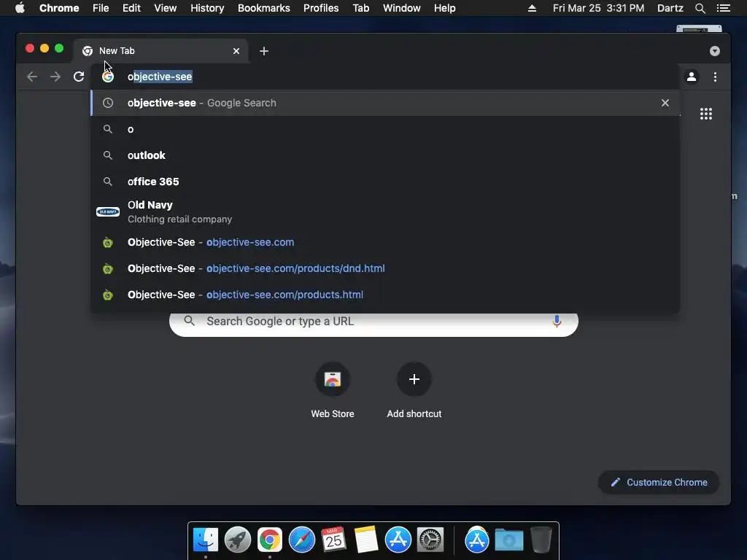The width and height of the screenshot is (747, 560).
Task: Select the New Tab tab
Action: click(160, 51)
